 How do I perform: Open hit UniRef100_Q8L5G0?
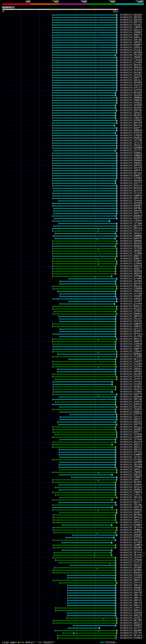(131, 17)
